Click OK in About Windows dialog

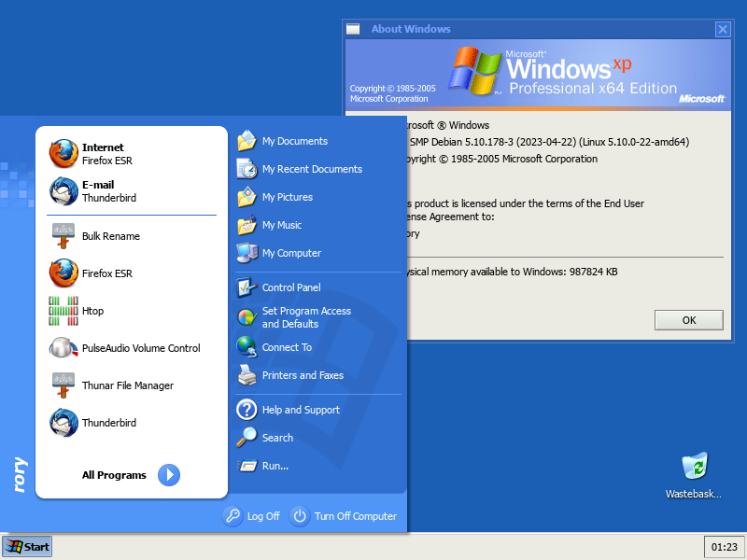pyautogui.click(x=689, y=320)
